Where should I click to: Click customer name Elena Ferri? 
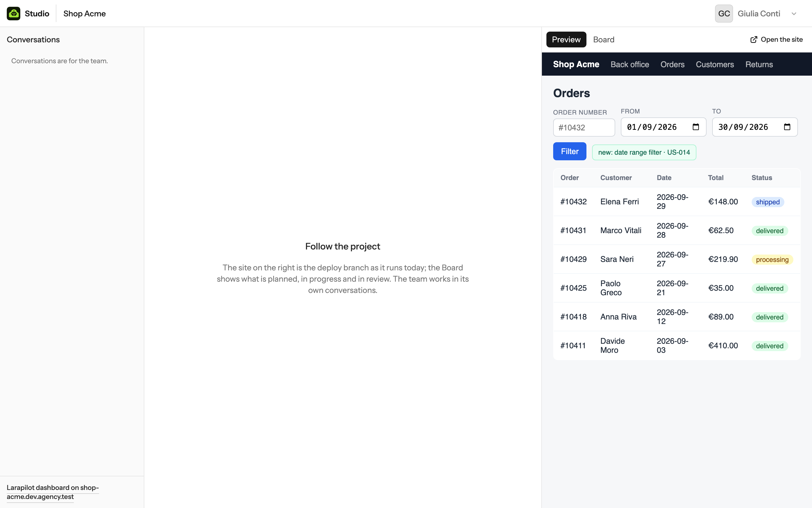pyautogui.click(x=619, y=202)
